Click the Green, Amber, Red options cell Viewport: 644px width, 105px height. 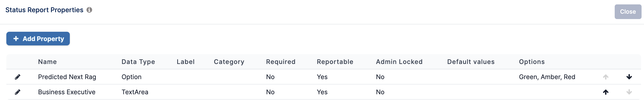click(x=547, y=77)
